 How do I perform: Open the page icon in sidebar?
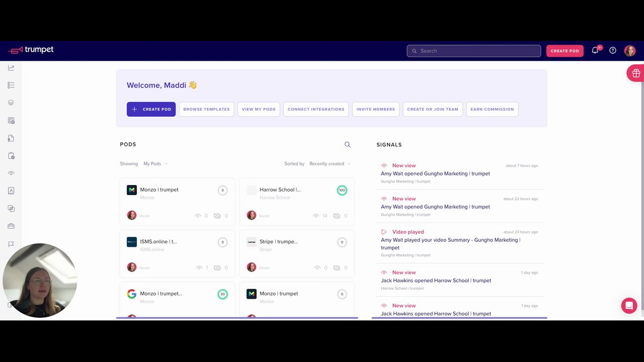pyautogui.click(x=11, y=138)
